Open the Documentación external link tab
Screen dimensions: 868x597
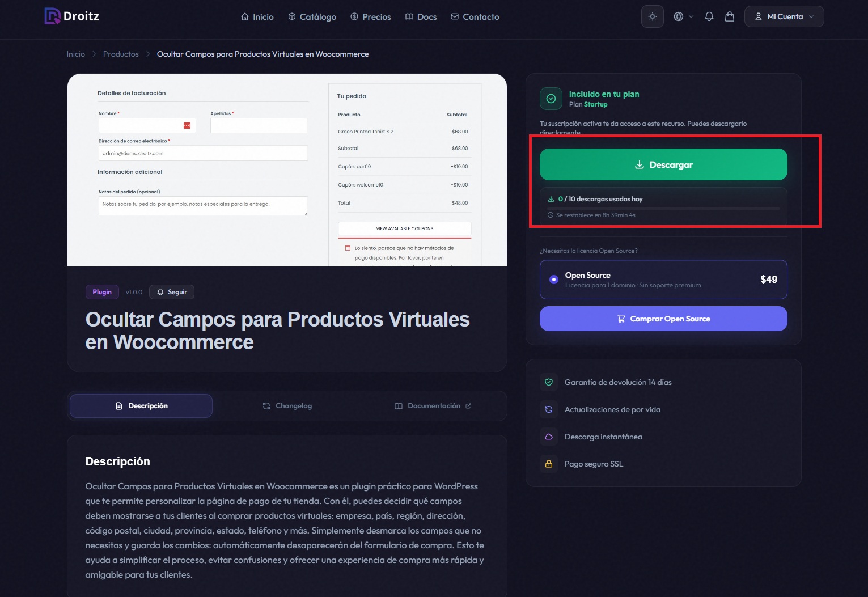pos(433,406)
